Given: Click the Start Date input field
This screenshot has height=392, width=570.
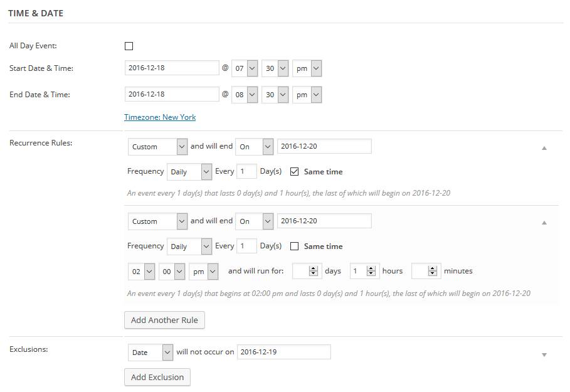Looking at the screenshot, I should (172, 68).
